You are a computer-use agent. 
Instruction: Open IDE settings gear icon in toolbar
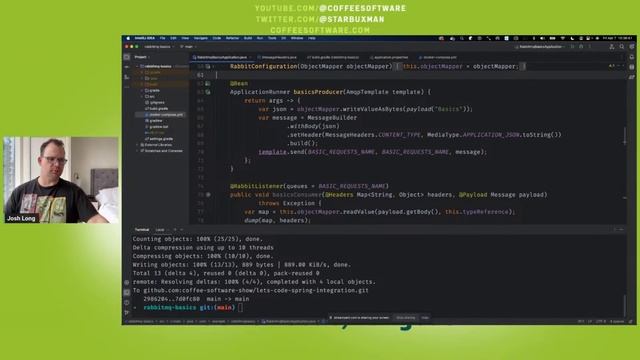point(631,47)
